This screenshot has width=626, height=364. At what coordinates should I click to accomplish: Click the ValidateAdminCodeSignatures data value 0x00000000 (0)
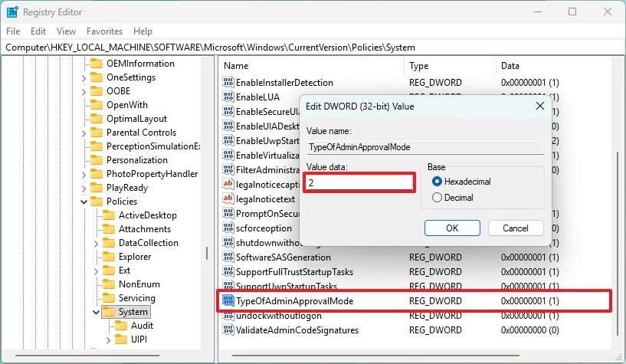click(529, 330)
